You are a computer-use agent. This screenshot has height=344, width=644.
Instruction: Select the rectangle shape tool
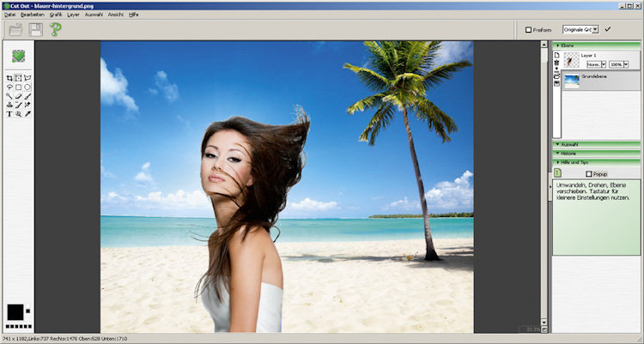tap(18, 87)
